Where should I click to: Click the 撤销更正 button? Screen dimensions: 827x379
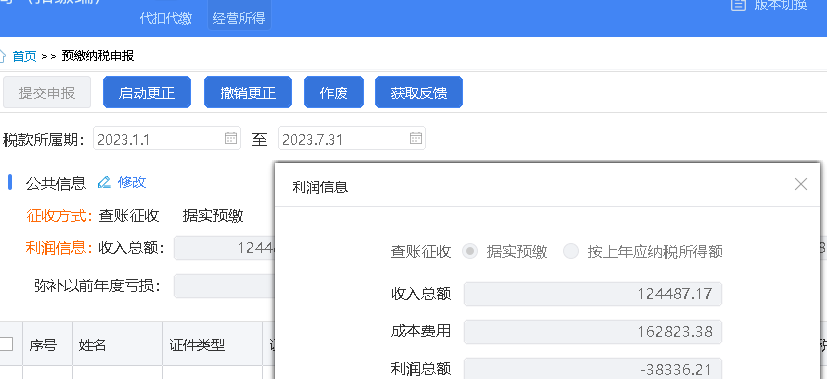tap(248, 93)
